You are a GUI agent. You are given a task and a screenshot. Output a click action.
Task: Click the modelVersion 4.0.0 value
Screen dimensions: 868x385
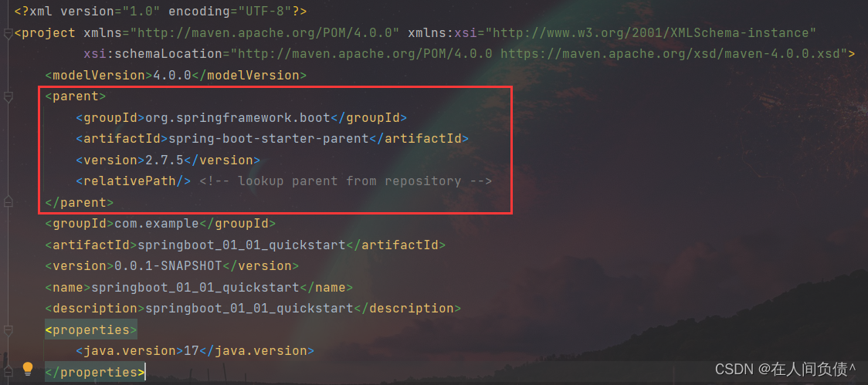[172, 75]
